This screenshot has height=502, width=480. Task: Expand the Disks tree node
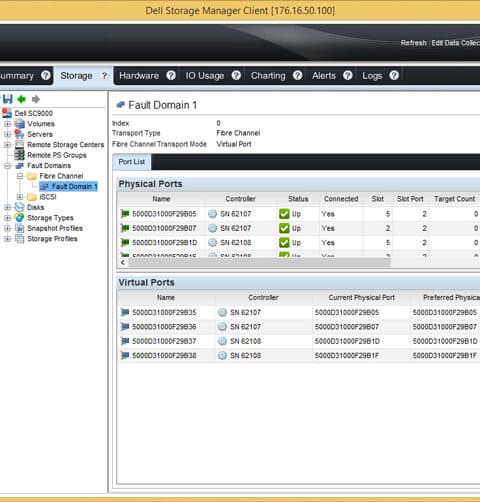pos(7,207)
